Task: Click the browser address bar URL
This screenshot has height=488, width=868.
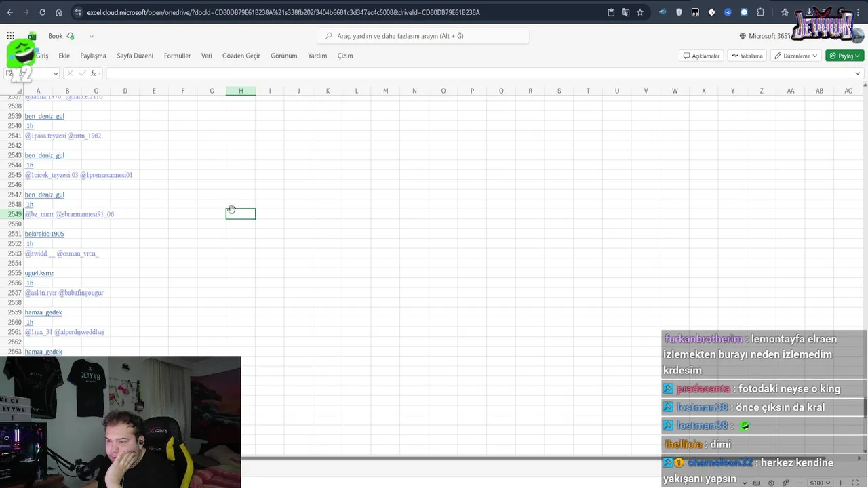Action: click(x=283, y=12)
